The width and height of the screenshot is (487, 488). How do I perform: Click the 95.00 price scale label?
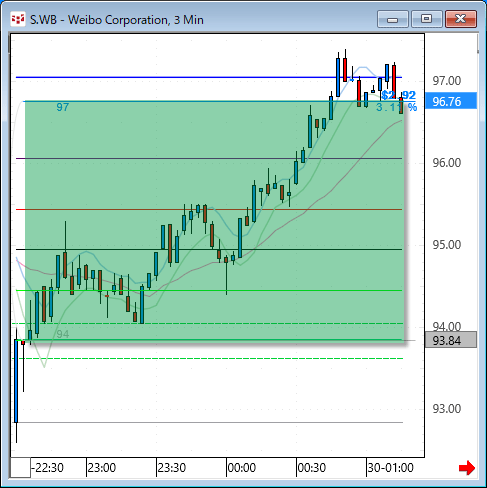(447, 245)
